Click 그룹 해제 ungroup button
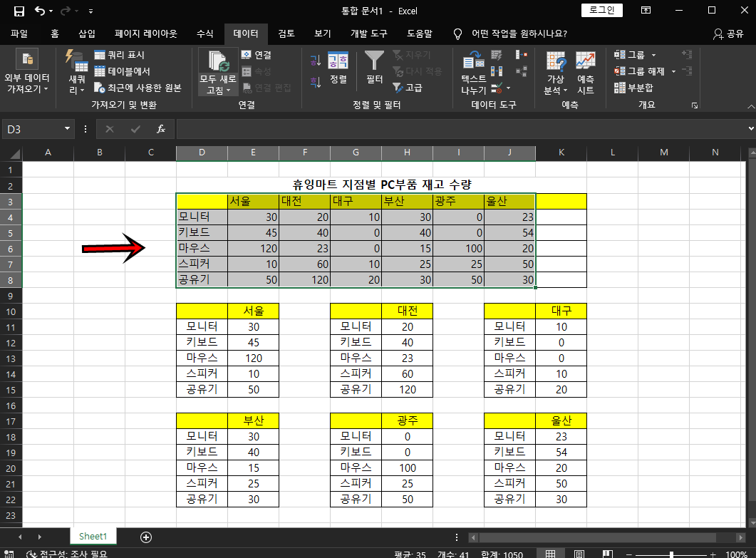The width and height of the screenshot is (756, 558). coord(639,71)
